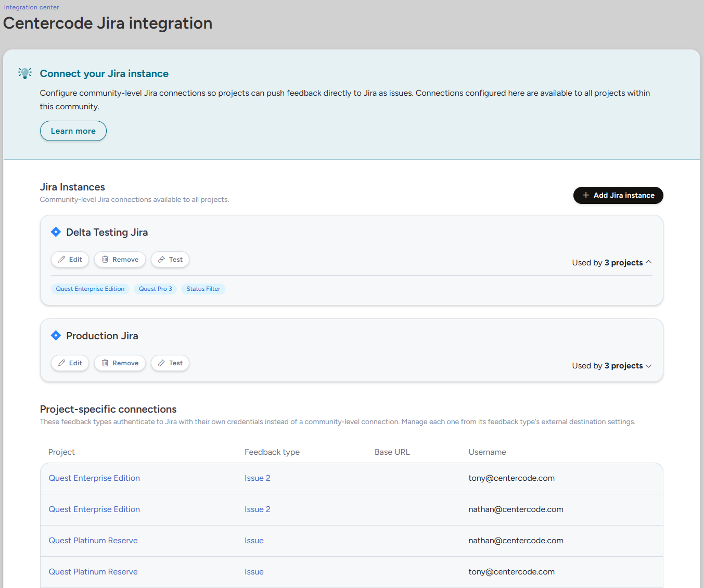Screen dimensions: 704x588
Task: Test the Delta Testing Jira connection
Action: click(x=170, y=260)
